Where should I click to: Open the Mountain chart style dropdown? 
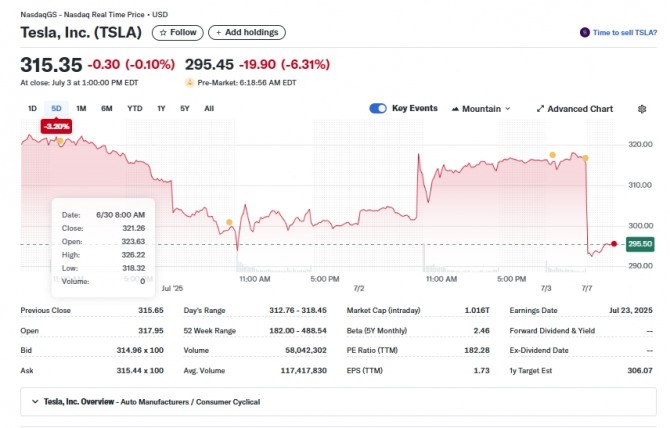481,108
